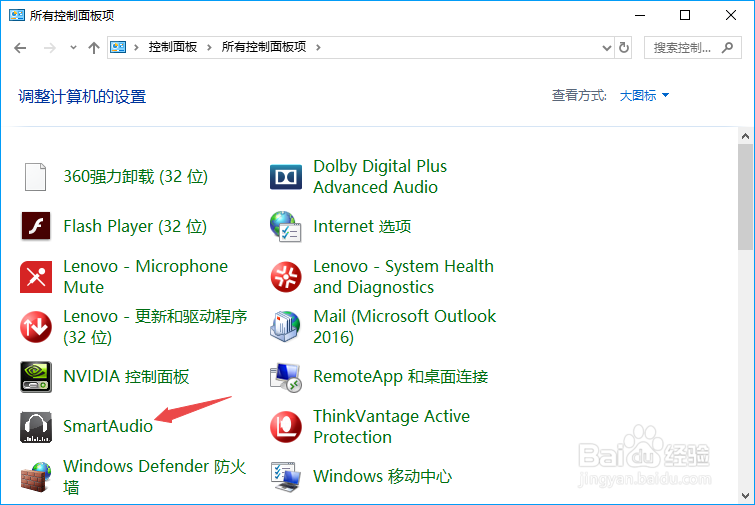The image size is (755, 505).
Task: Go up one folder level arrow
Action: pyautogui.click(x=94, y=48)
